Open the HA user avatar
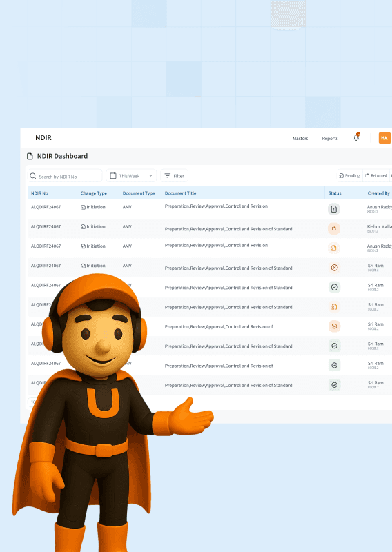 pos(384,138)
